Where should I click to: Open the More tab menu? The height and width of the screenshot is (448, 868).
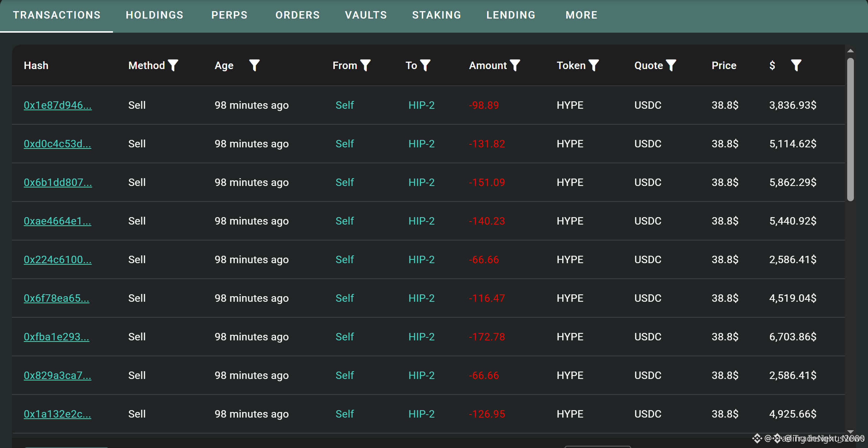pos(582,15)
